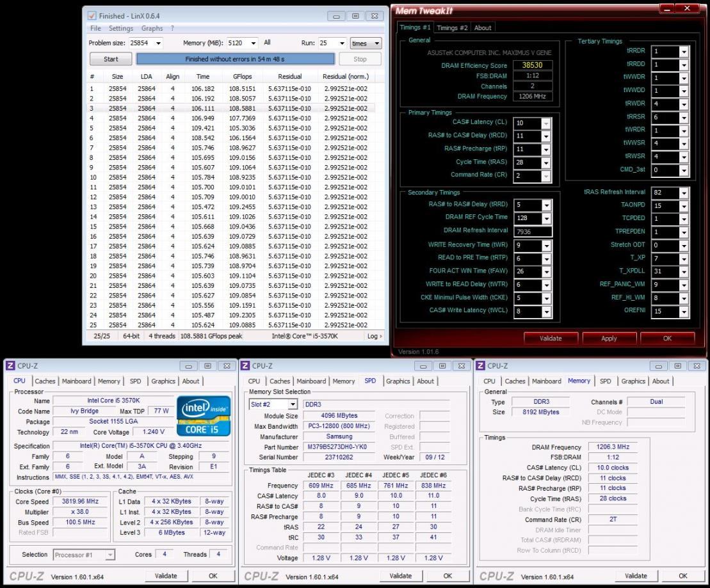Switch to Caches tab in CPU tab CPU-Z window
This screenshot has width=710, height=588.
point(45,381)
